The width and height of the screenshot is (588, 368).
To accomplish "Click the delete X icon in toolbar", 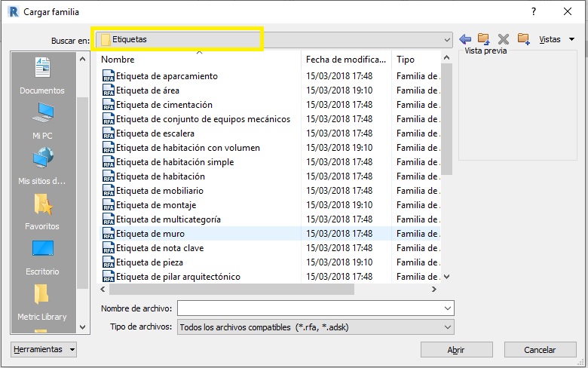I will pyautogui.click(x=504, y=39).
